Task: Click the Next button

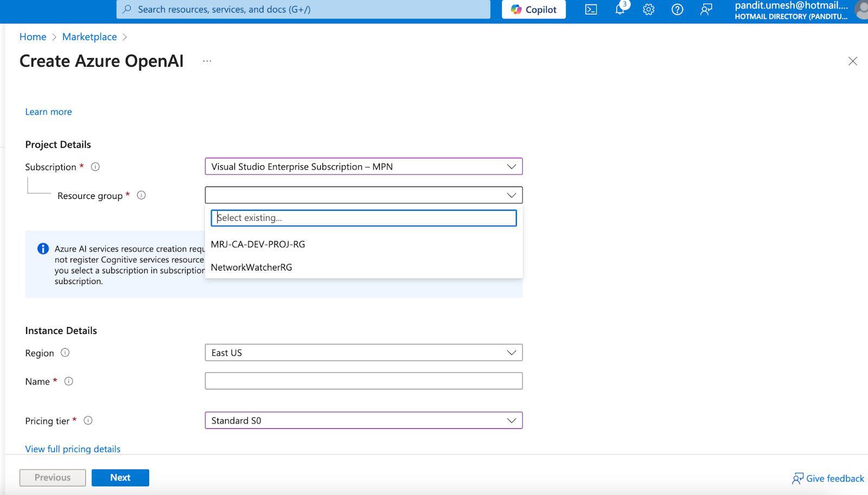Action: pos(120,478)
